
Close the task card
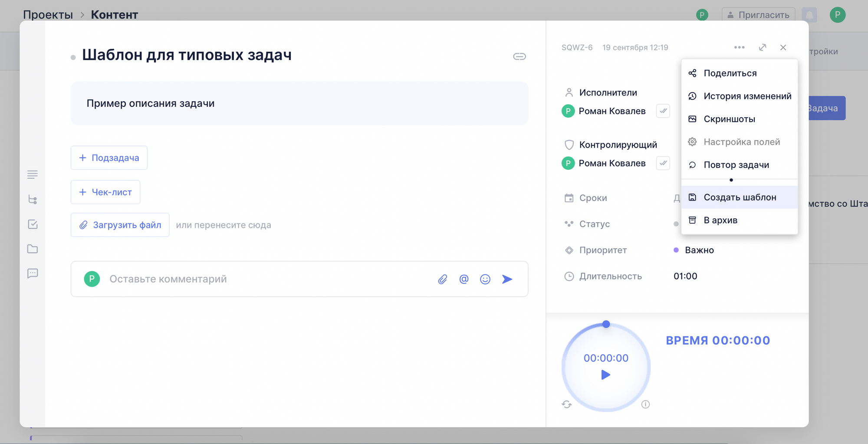[783, 47]
